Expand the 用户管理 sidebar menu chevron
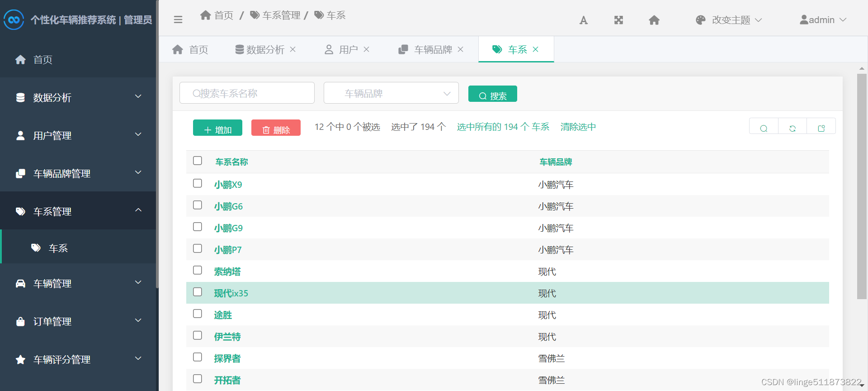 [x=138, y=134]
